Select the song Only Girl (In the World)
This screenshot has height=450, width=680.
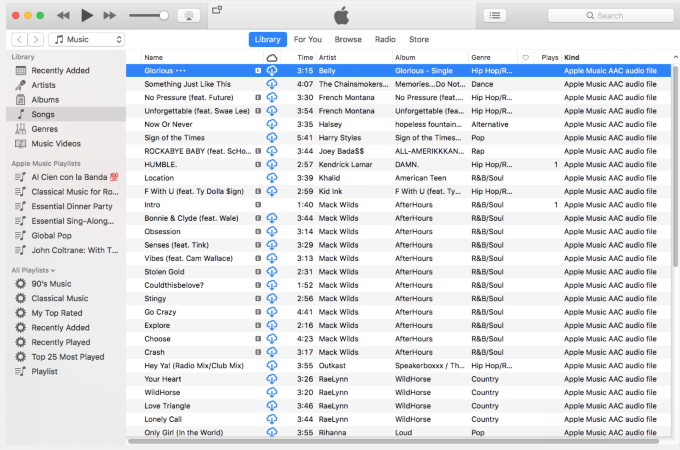click(398, 433)
